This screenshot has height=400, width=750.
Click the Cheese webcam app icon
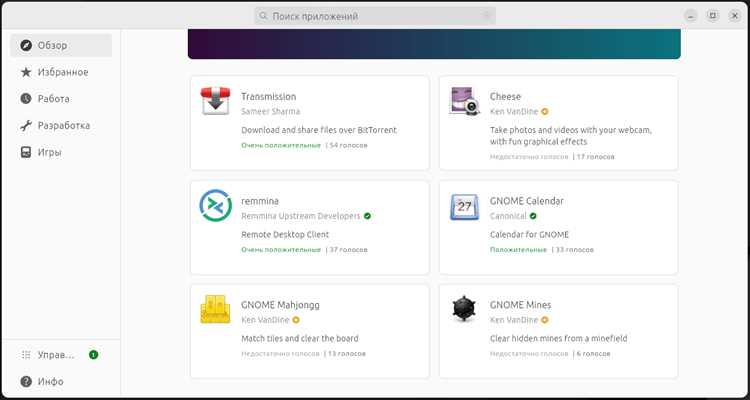(x=464, y=101)
